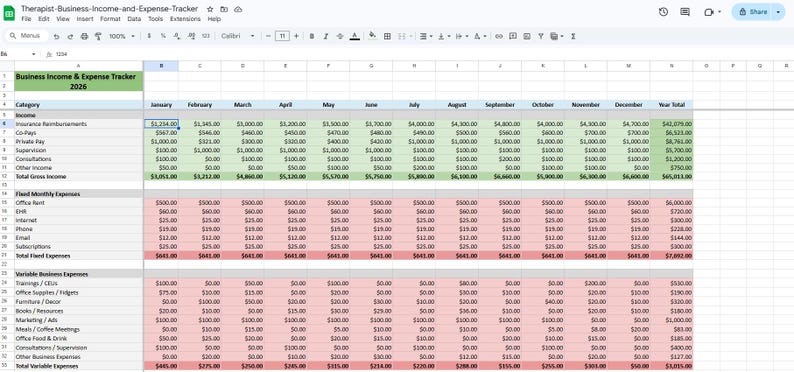Format selection as currency
Viewport: 794px width, 372px height.
(149, 36)
